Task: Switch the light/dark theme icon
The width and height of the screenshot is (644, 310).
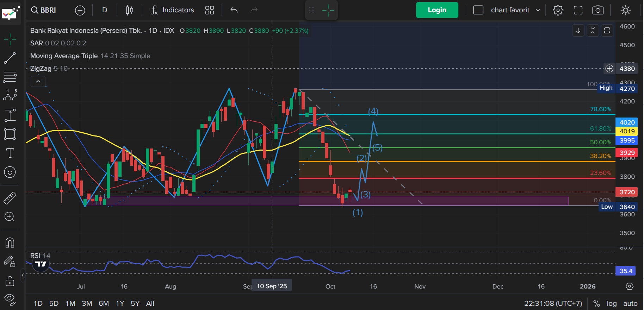Action: coord(626,10)
